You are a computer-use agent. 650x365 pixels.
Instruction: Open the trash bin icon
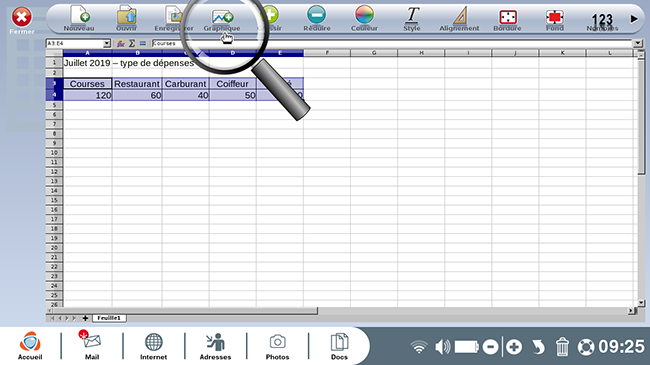(562, 347)
